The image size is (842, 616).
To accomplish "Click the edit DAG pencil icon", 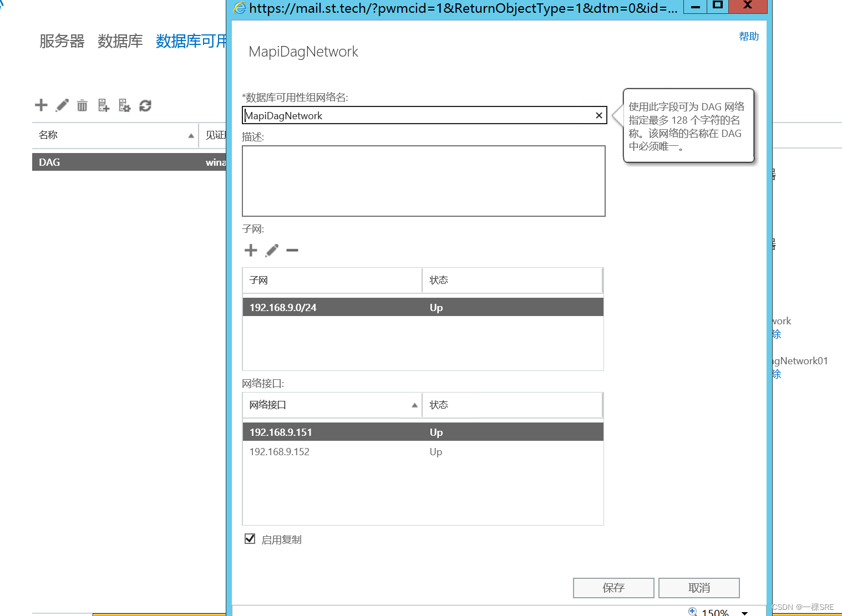I will pyautogui.click(x=62, y=105).
